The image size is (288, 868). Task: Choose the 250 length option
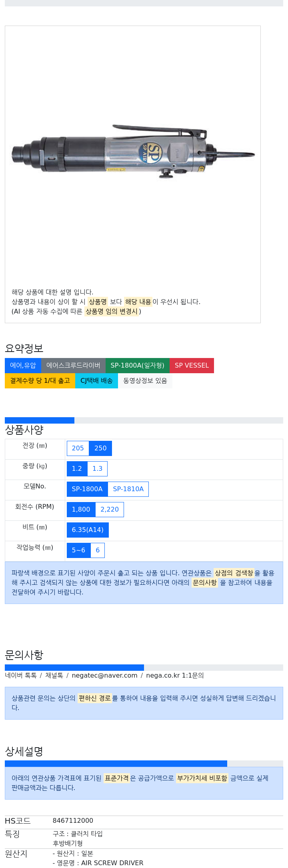pos(100,448)
